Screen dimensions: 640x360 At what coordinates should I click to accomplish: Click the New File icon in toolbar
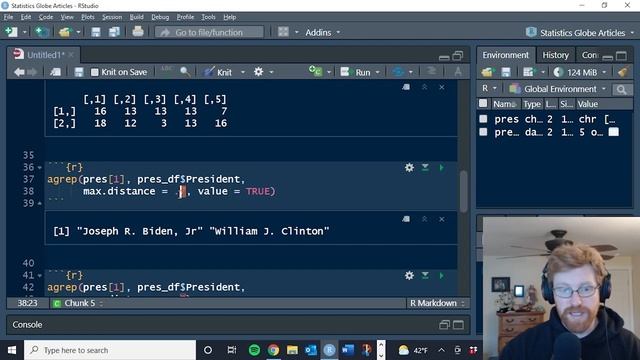tap(11, 32)
